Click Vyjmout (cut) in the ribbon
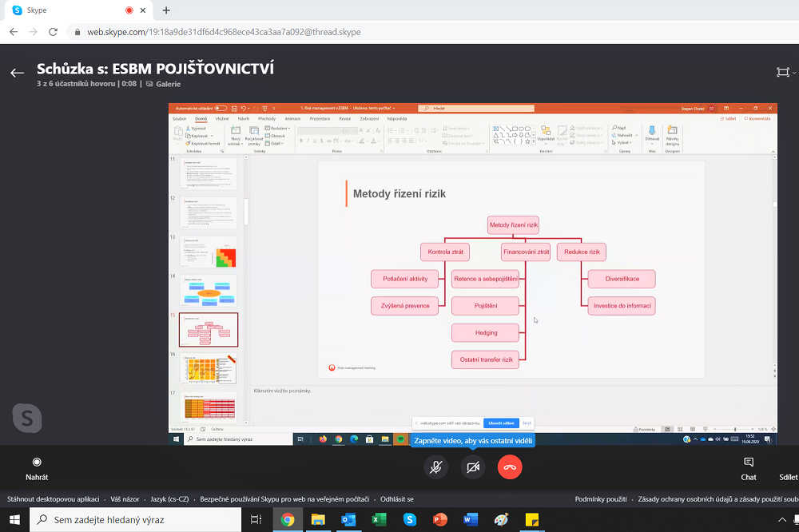This screenshot has width=799, height=532. pyautogui.click(x=196, y=129)
